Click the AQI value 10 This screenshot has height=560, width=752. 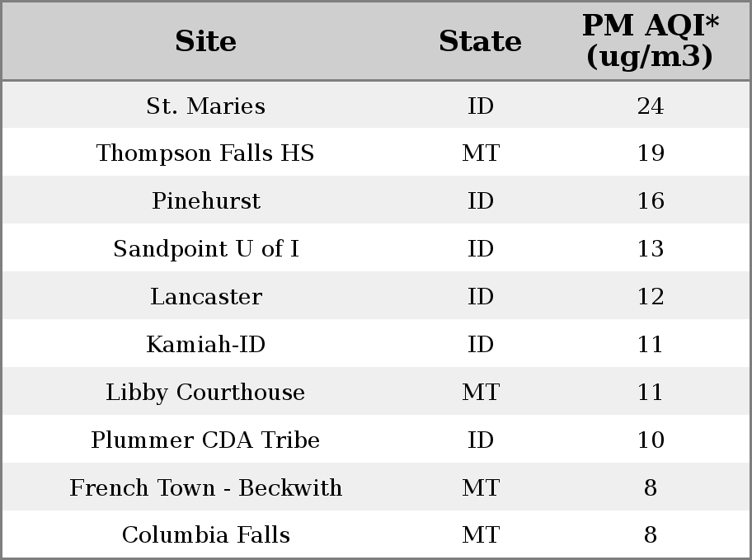(651, 440)
